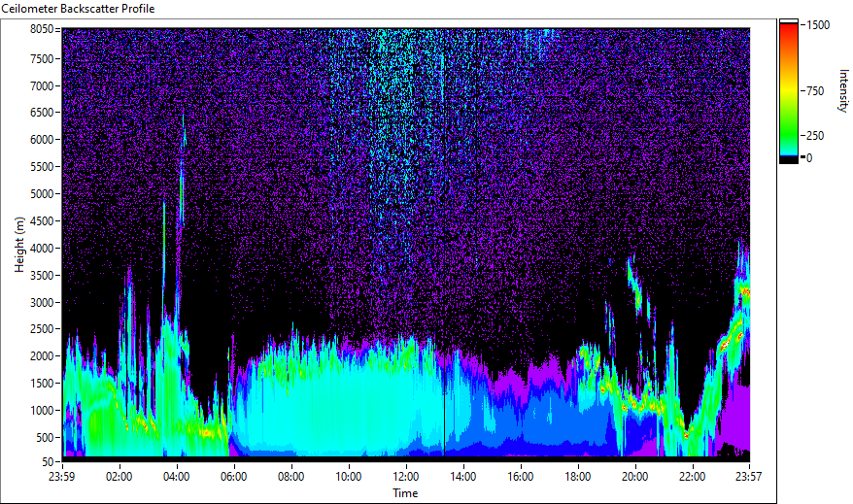Click the 4500 height tick label

42,221
